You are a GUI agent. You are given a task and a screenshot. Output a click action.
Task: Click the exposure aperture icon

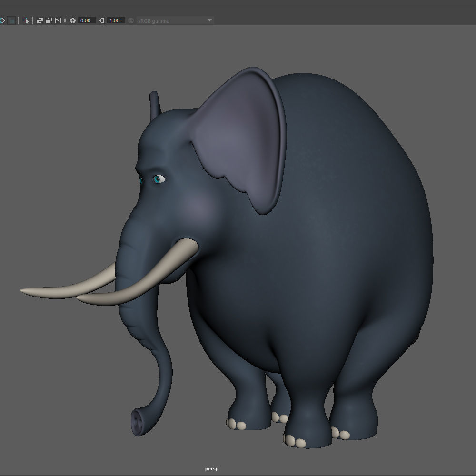(x=73, y=20)
